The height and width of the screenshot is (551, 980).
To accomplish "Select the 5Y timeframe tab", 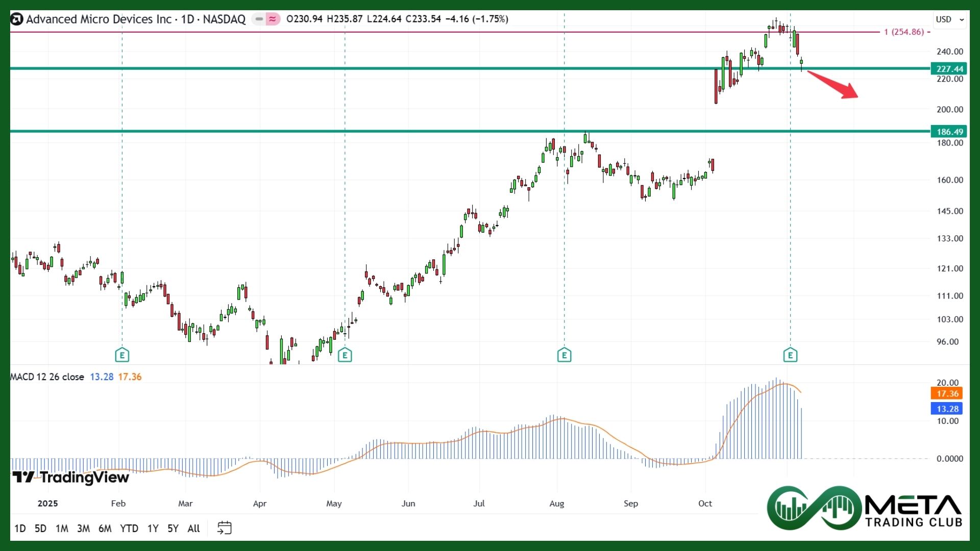I will (x=173, y=529).
